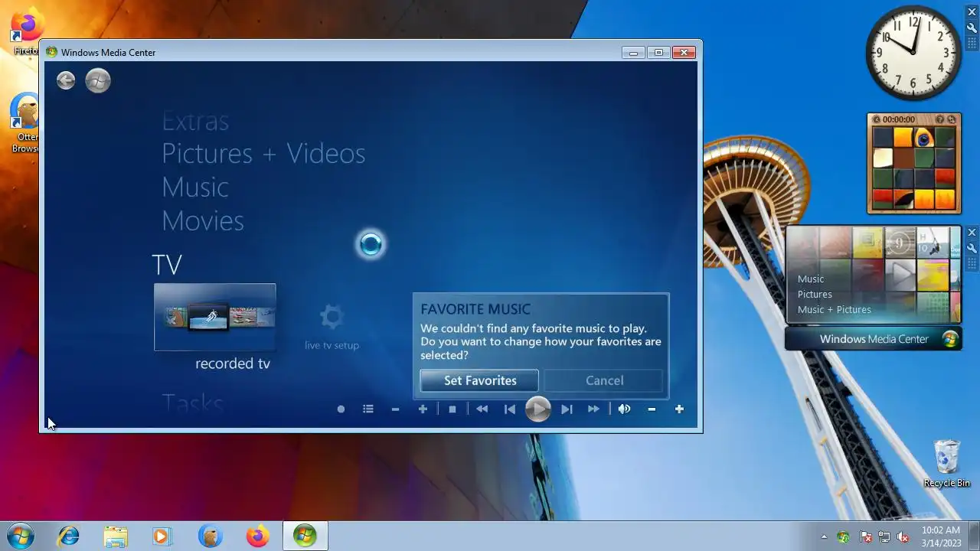Click Music + Pictures in the gadget
Screen dimensions: 980x551
point(835,309)
